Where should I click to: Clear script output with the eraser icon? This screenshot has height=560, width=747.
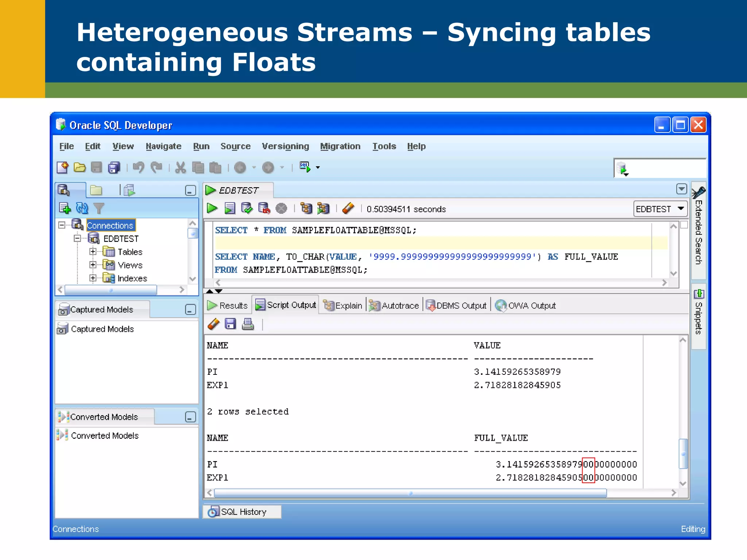tap(214, 324)
